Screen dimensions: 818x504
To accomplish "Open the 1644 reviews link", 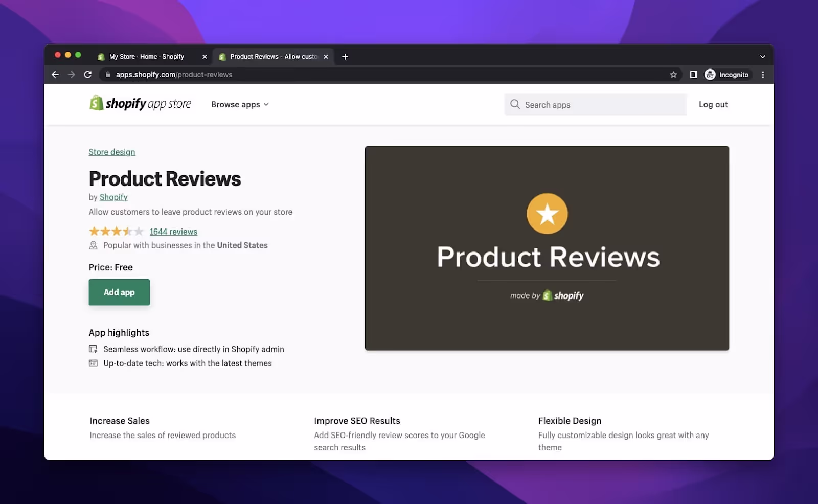I will 173,232.
